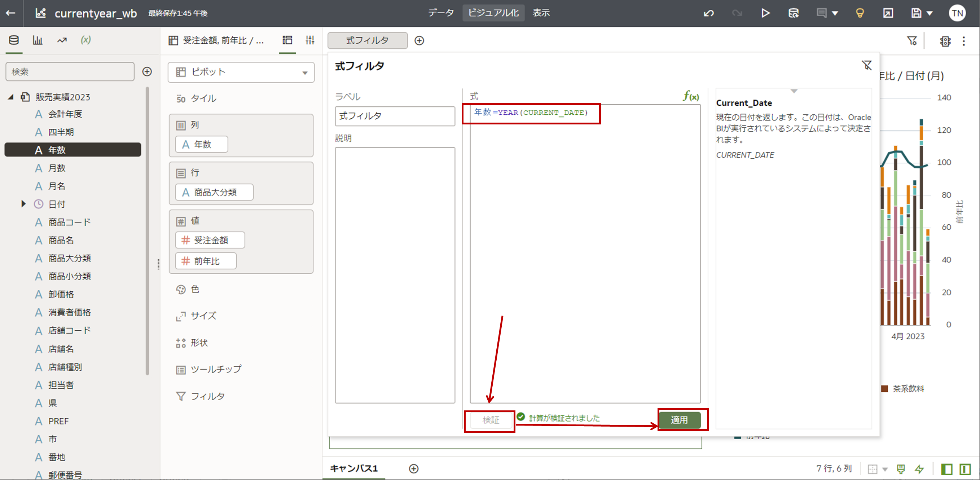The image size is (980, 480).
Task: Expand the 日付 tree node
Action: [x=23, y=204]
